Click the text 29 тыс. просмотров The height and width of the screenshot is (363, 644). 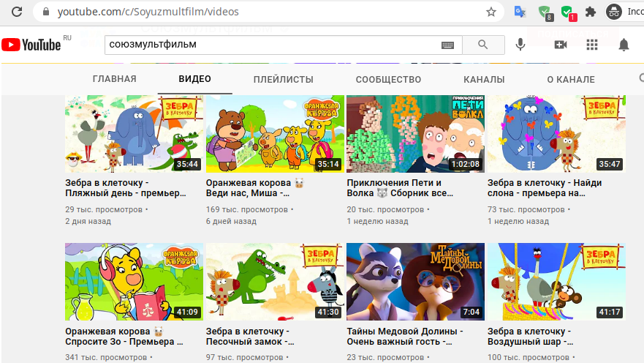click(104, 209)
